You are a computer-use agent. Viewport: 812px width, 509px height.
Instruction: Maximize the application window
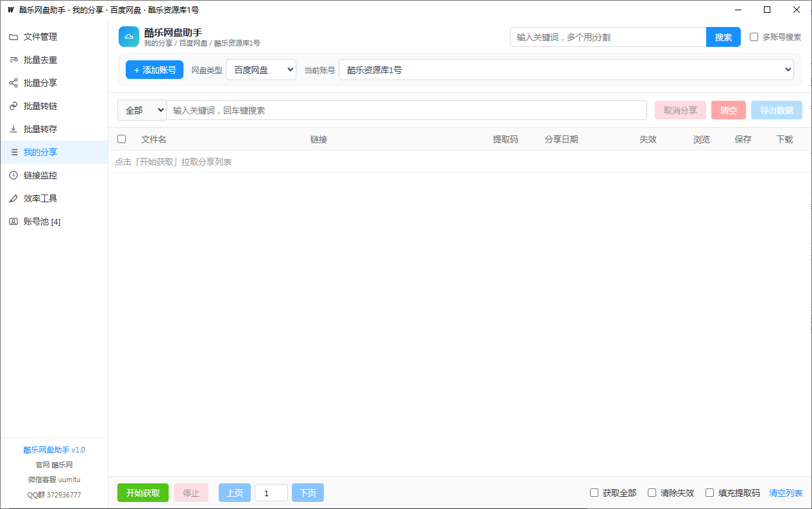tap(767, 10)
